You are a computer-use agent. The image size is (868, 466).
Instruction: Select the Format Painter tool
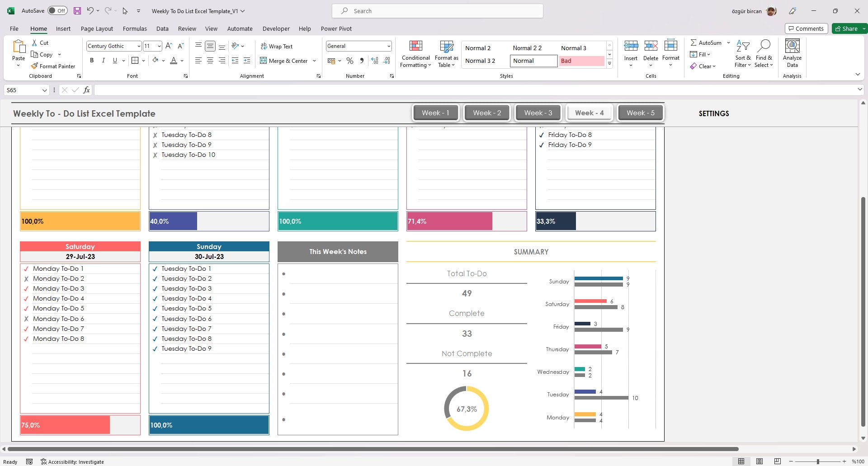[x=53, y=66]
